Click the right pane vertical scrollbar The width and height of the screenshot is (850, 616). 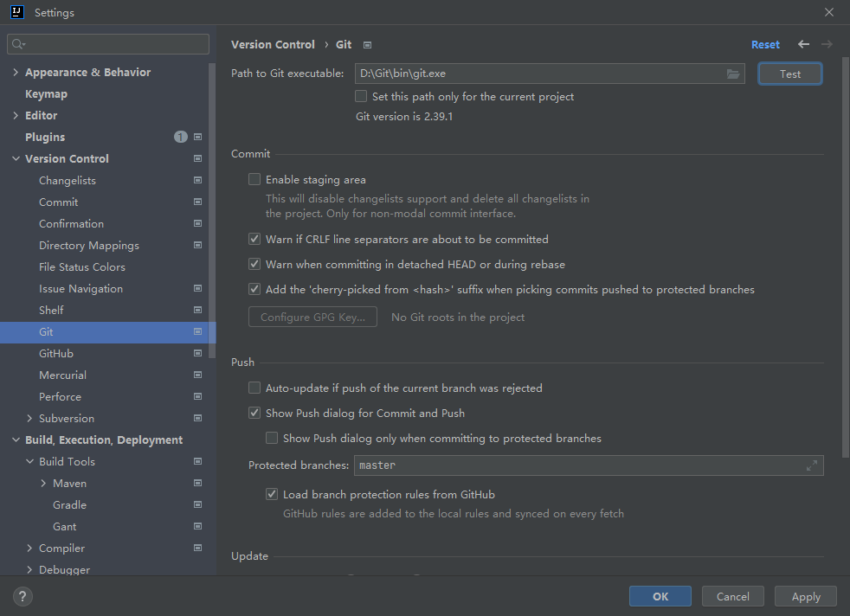(x=845, y=257)
